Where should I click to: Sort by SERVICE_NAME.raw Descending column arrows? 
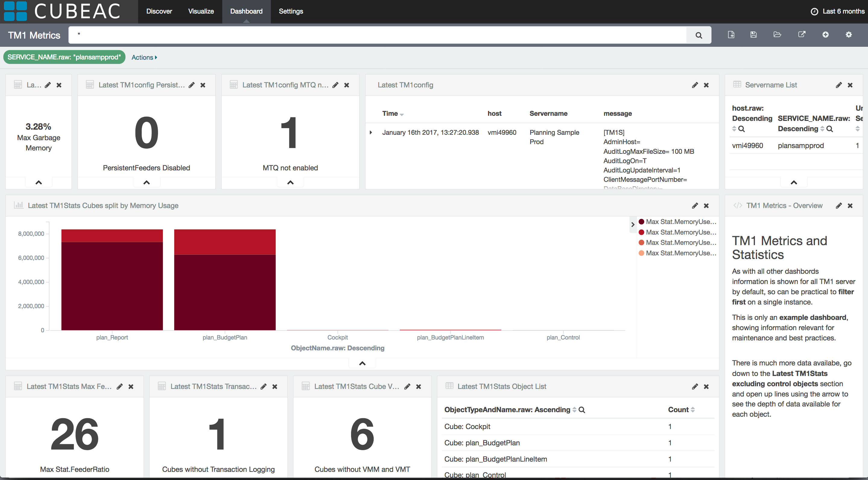coord(822,129)
